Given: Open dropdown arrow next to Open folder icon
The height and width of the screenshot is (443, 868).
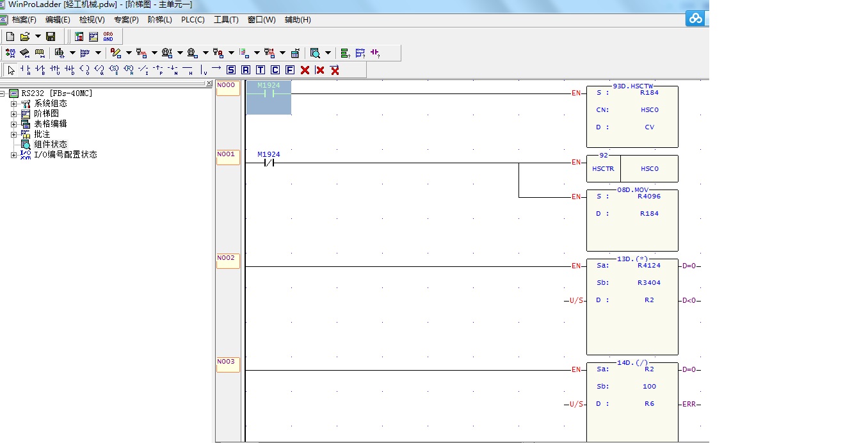Looking at the screenshot, I should click(x=38, y=36).
